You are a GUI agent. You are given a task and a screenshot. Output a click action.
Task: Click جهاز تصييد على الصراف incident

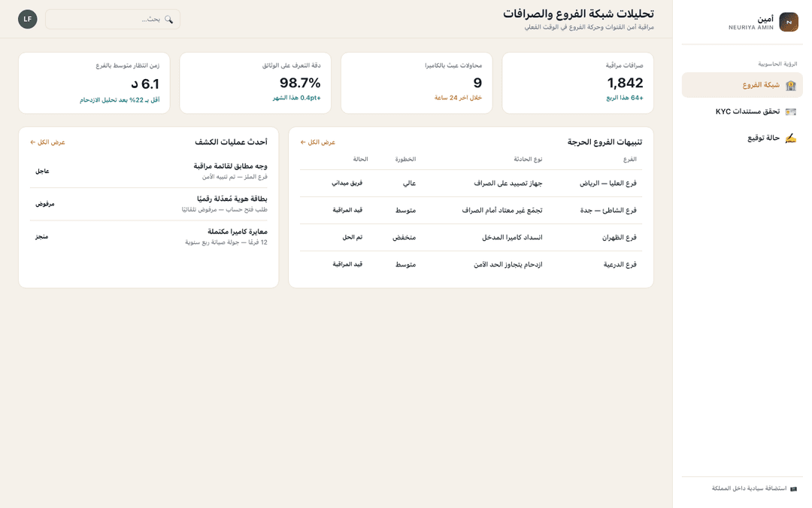pyautogui.click(x=508, y=184)
